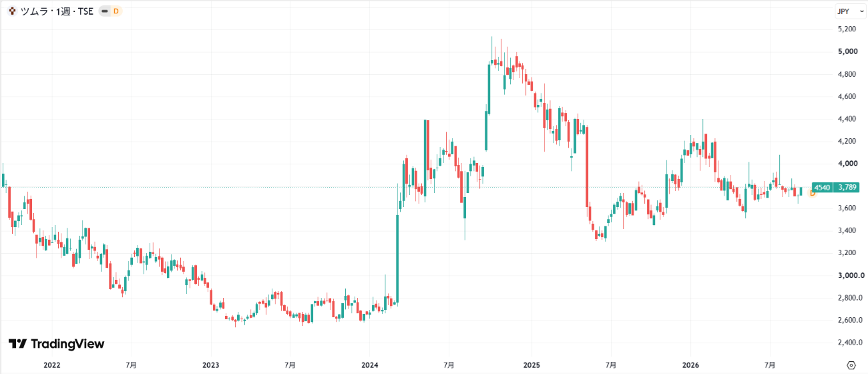Click the Tsumura symbol logo icon
This screenshot has height=374, width=868.
tap(12, 11)
